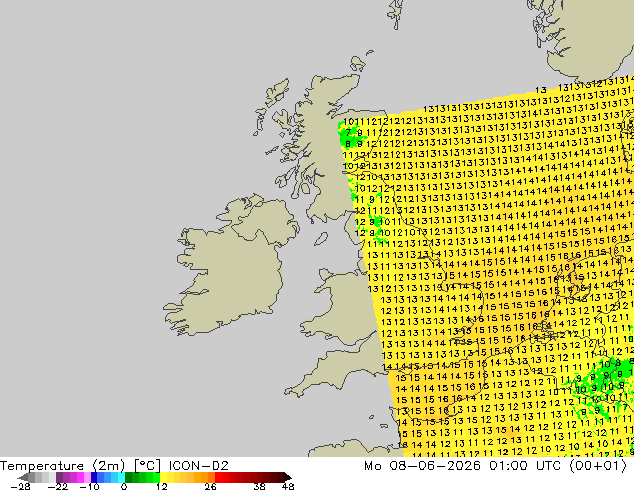Click the "26" color scale label
634x490 pixels.
pyautogui.click(x=210, y=486)
